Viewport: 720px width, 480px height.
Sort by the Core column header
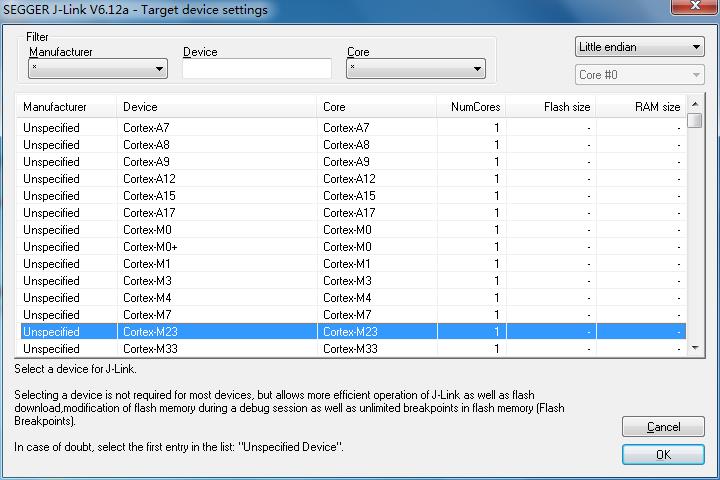(377, 107)
